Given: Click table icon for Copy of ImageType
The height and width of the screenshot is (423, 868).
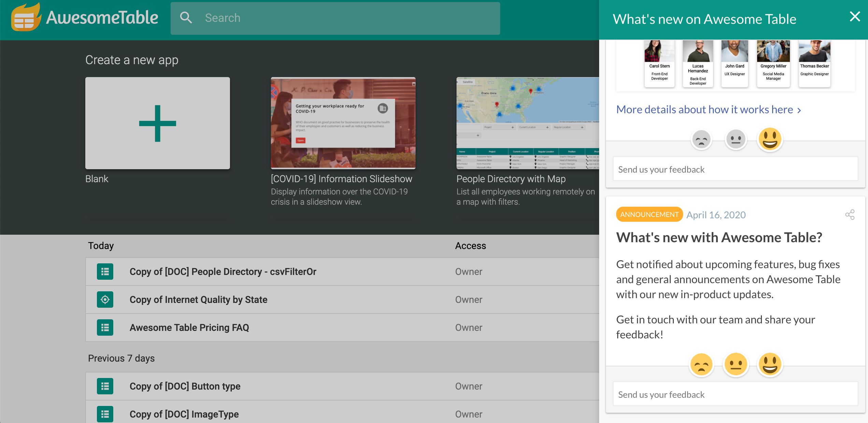Looking at the screenshot, I should click(105, 414).
